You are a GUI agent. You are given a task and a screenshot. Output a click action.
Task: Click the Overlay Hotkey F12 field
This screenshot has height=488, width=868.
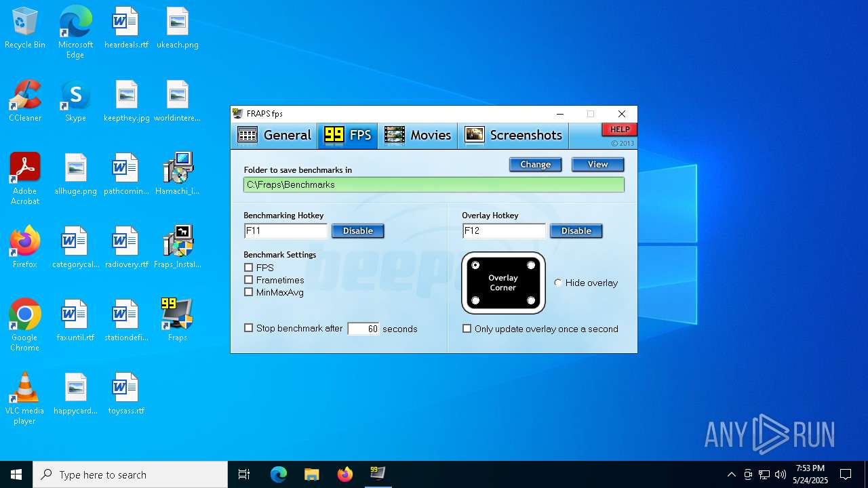(504, 231)
